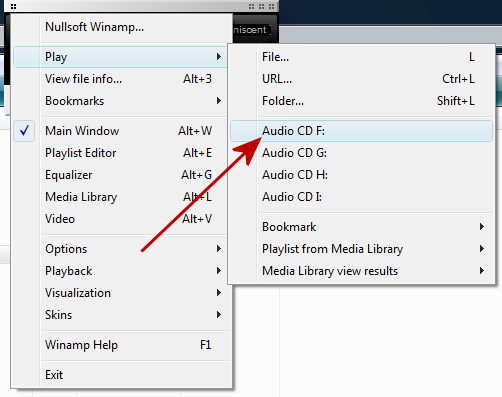Play Audio CD G:
This screenshot has height=397, width=502.
361,153
